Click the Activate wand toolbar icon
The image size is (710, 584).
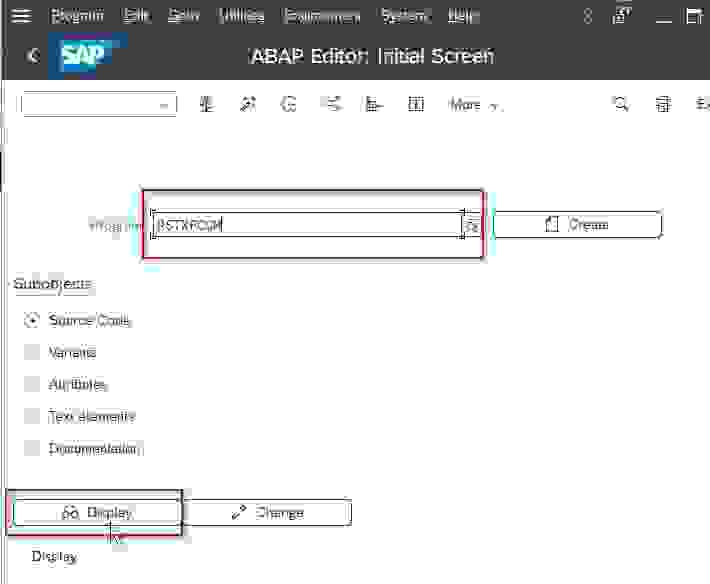point(247,105)
